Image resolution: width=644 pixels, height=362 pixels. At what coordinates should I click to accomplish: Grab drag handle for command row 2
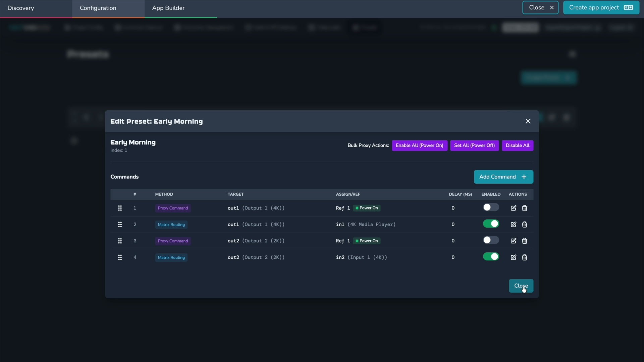click(120, 225)
